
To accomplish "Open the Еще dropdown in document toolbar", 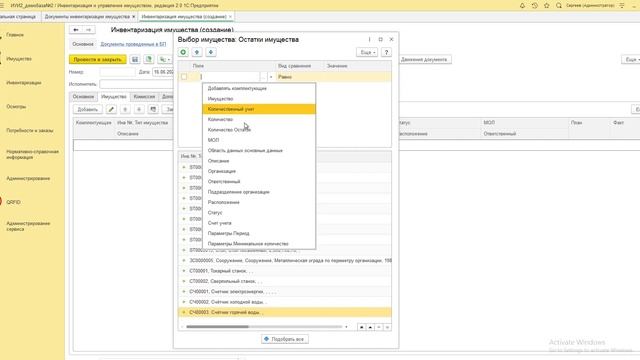I will [x=631, y=60].
